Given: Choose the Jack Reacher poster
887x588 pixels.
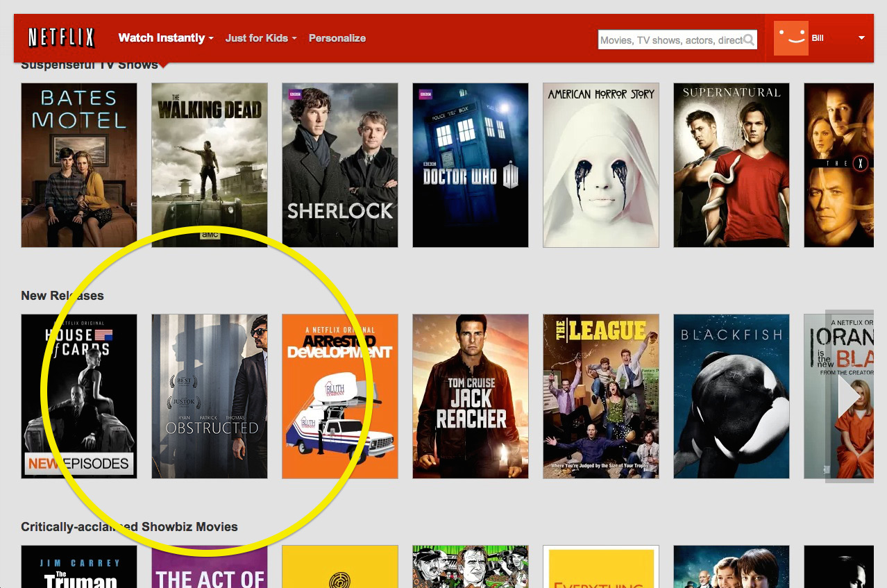Looking at the screenshot, I should [471, 396].
